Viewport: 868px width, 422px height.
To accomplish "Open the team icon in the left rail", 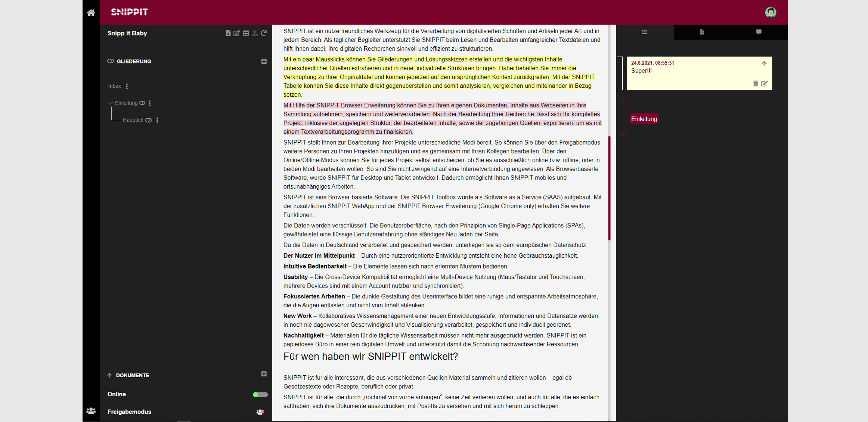I will click(91, 411).
